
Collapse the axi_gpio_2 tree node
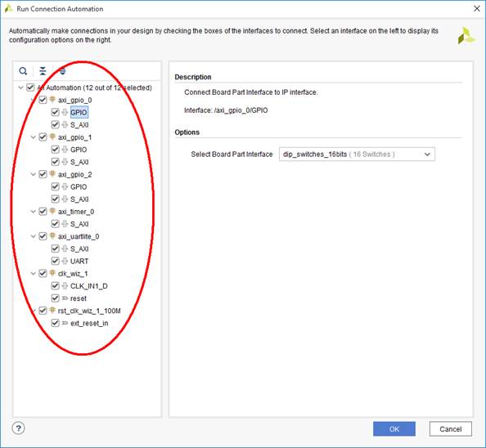pyautogui.click(x=33, y=174)
